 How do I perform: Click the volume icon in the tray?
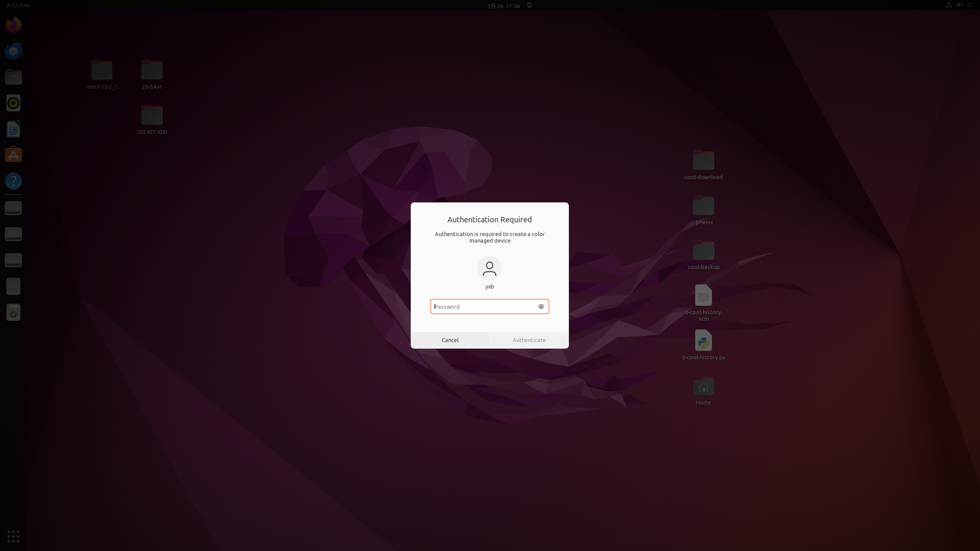click(959, 5)
